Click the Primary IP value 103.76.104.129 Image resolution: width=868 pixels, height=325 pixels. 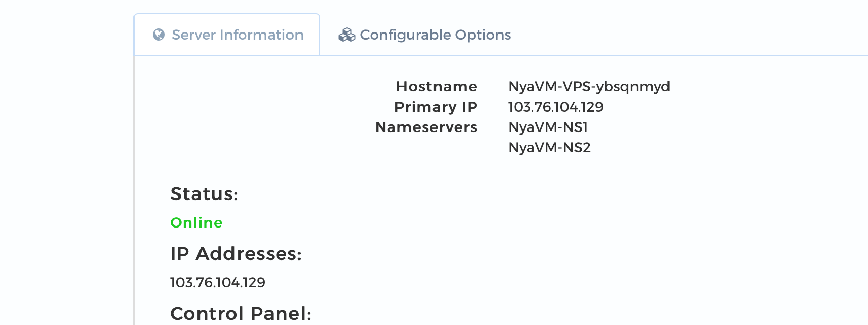(555, 107)
